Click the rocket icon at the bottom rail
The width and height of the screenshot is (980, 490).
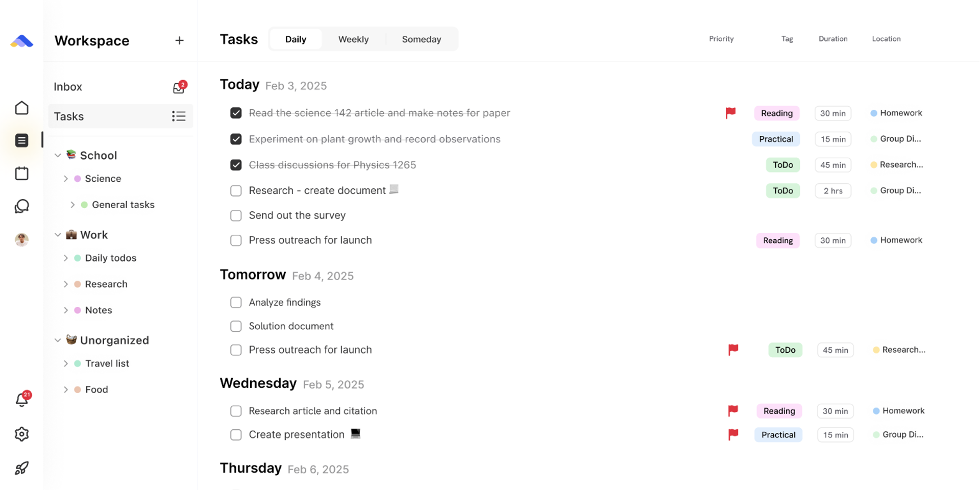(21, 468)
